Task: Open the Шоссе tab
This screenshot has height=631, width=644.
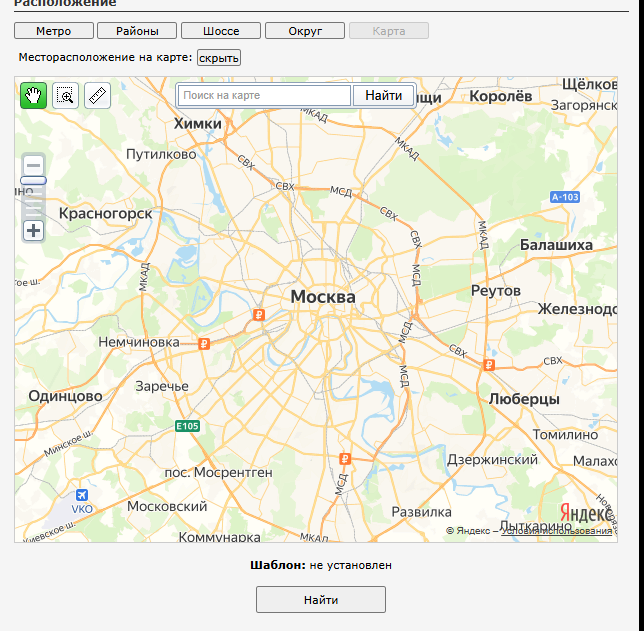Action: [221, 31]
